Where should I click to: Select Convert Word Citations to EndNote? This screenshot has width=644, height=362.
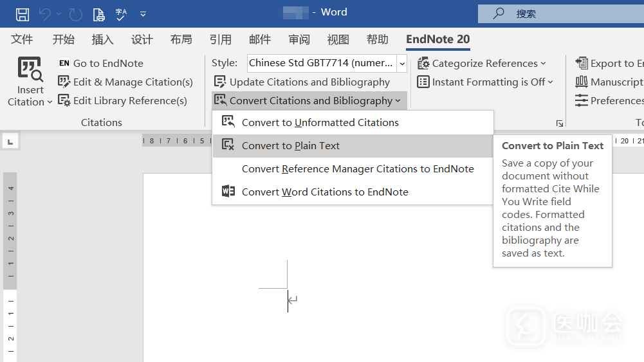pos(325,192)
